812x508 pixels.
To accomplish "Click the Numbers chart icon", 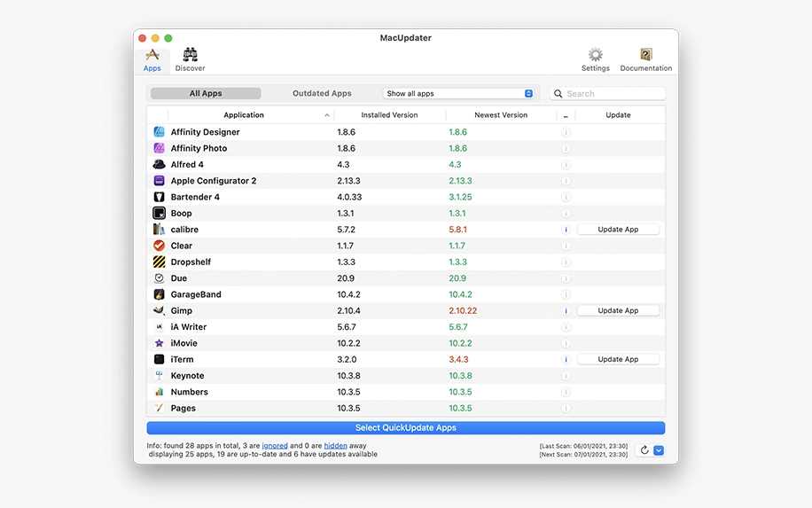I will pyautogui.click(x=159, y=392).
